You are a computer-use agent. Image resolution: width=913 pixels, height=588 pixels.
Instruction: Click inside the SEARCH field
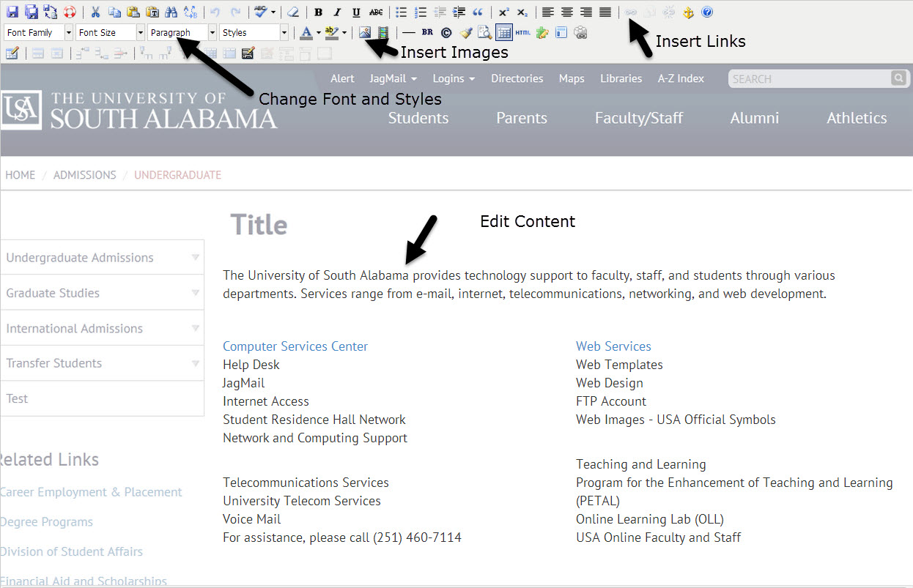pos(809,78)
